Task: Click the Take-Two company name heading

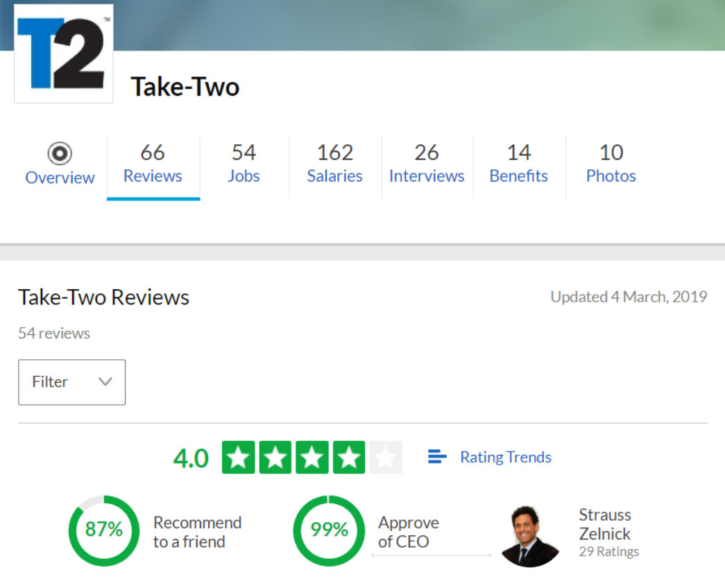Action: point(185,87)
